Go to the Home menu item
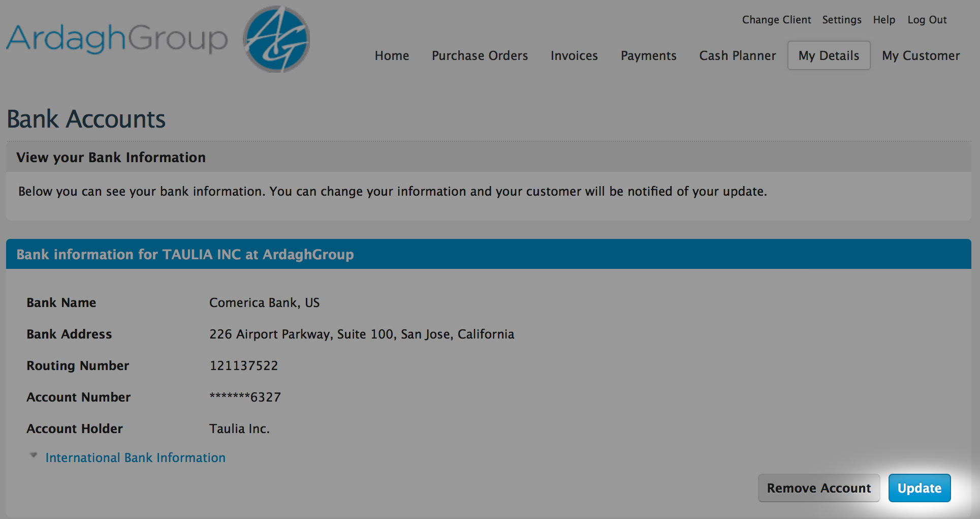This screenshot has height=519, width=980. point(392,55)
